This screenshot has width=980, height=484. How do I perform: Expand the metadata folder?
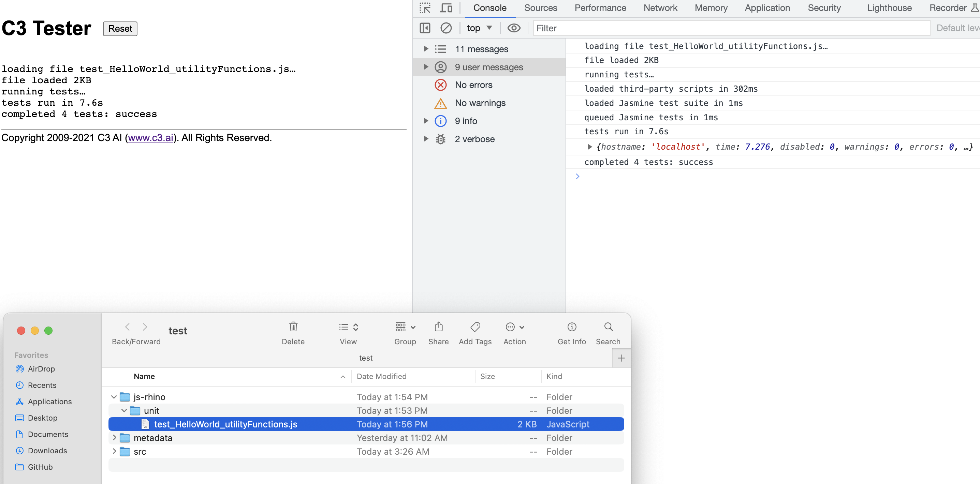click(x=114, y=438)
